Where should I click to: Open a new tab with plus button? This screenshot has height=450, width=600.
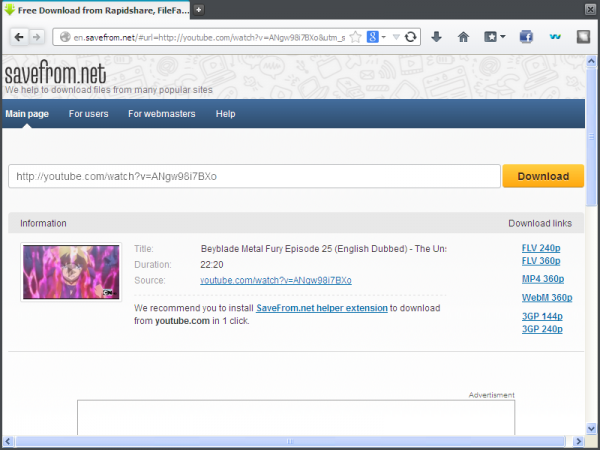click(x=198, y=10)
